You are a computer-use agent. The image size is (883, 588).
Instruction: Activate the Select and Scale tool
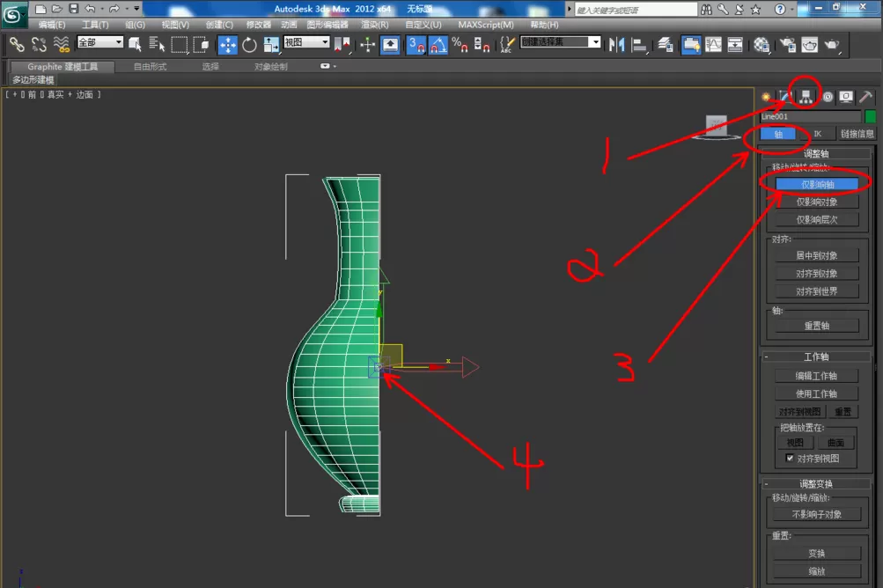271,45
